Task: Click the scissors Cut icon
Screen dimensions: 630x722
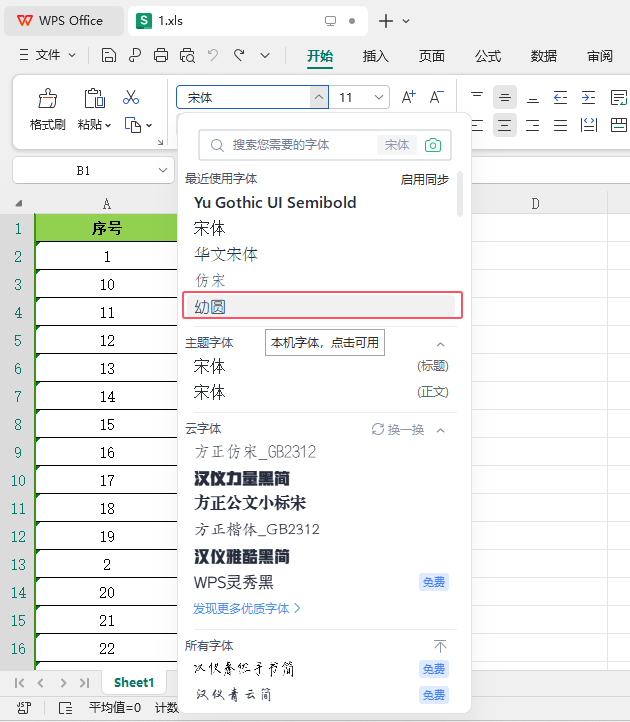Action: [131, 97]
